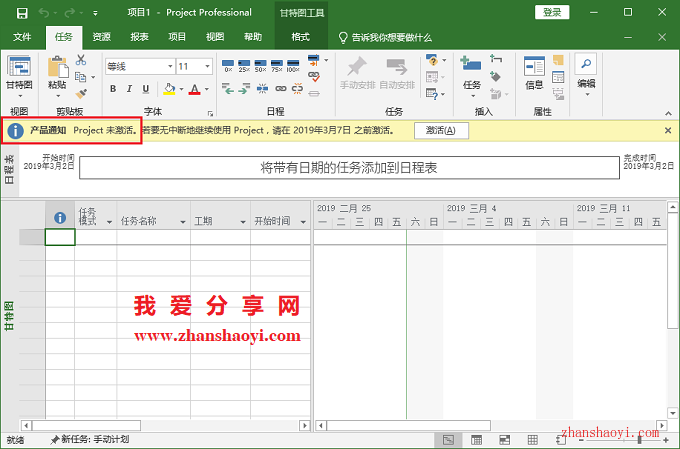Switch to the 报表 (Report) tab
Screen dimensions: 680x449
coord(139,37)
